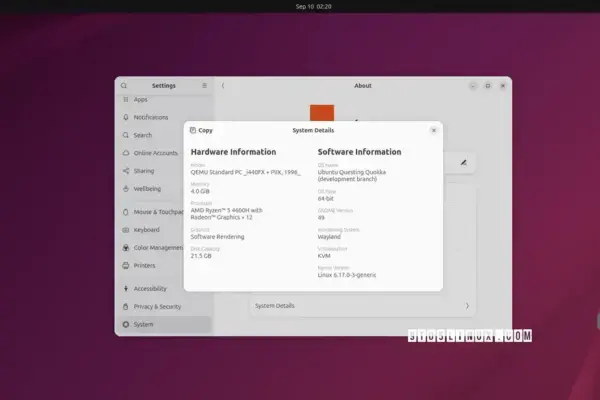Click the GNOME version "49" value
Screen dimensions: 600x400
321,217
